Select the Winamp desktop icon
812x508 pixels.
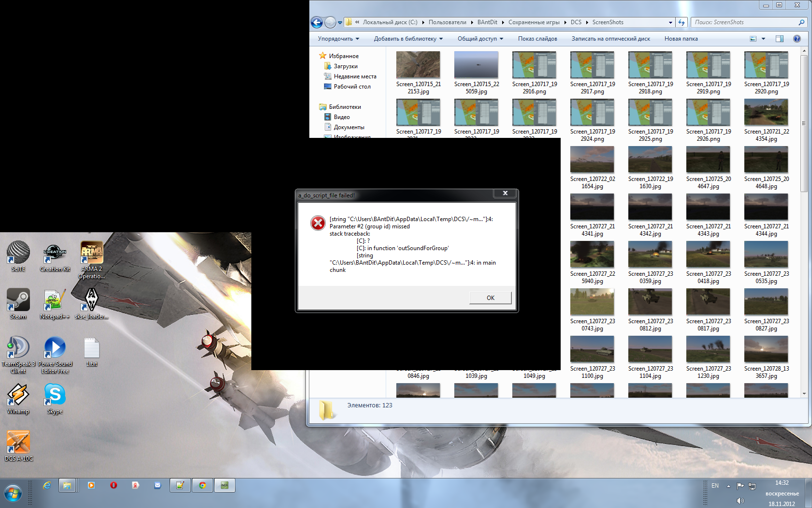pos(18,399)
